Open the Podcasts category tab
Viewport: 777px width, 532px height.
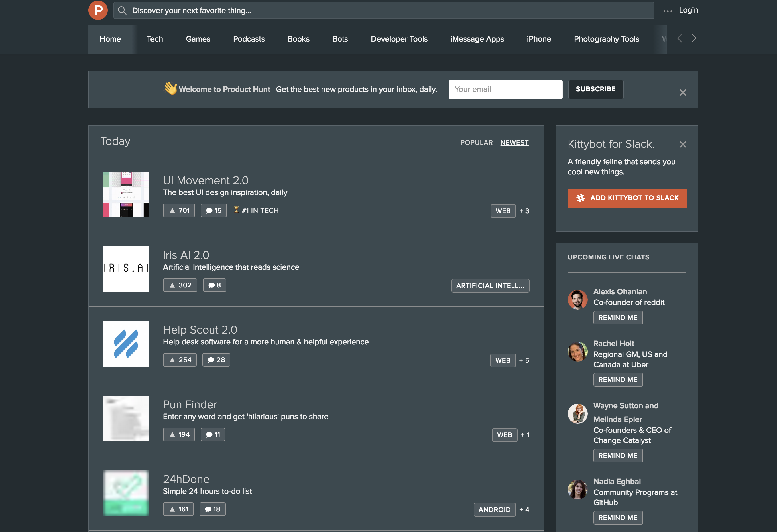coord(249,39)
